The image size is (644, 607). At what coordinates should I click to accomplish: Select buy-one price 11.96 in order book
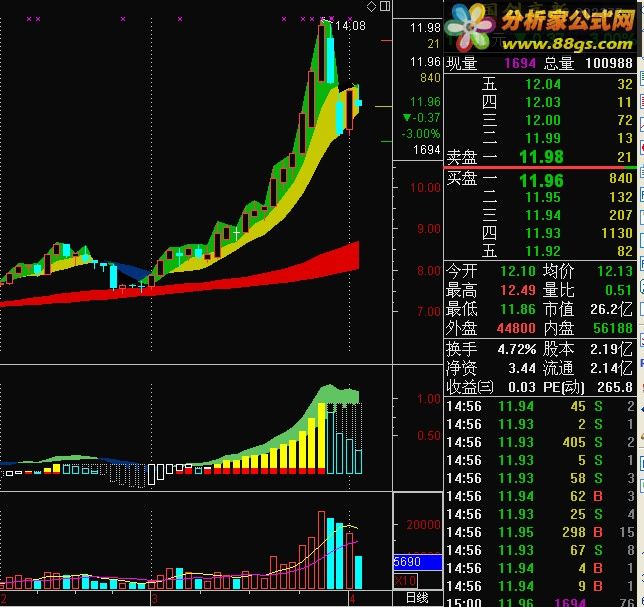[541, 180]
